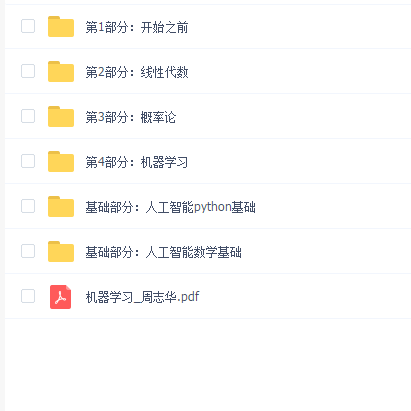The image size is (411, 411).
Task: Open the 人工智能python基础 folder icon
Action: [x=61, y=206]
